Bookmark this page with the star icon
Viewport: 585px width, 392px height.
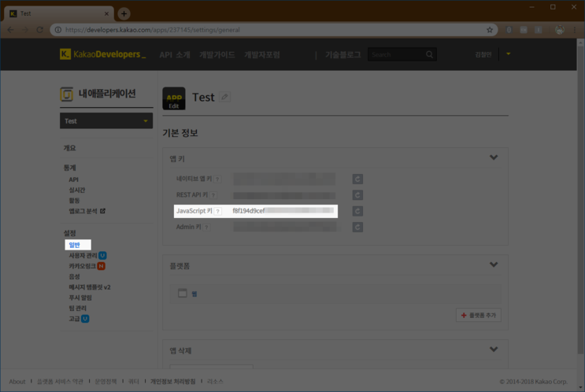(490, 30)
